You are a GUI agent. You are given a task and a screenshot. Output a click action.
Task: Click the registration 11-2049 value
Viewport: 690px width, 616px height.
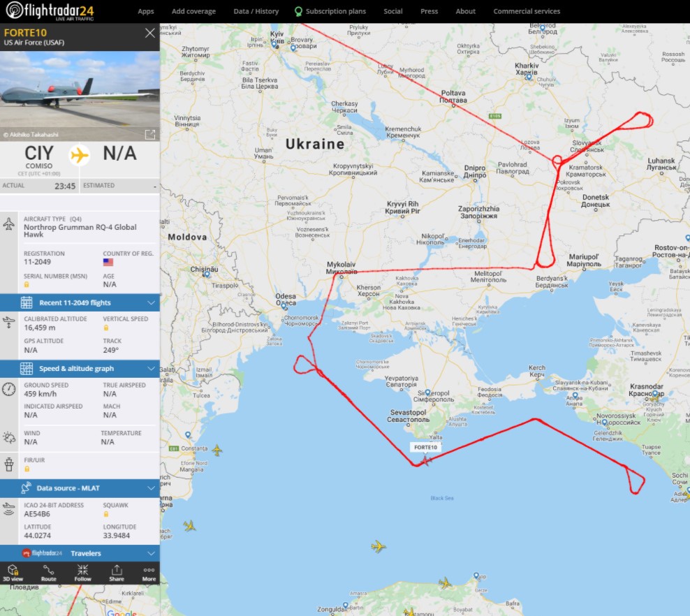38,262
